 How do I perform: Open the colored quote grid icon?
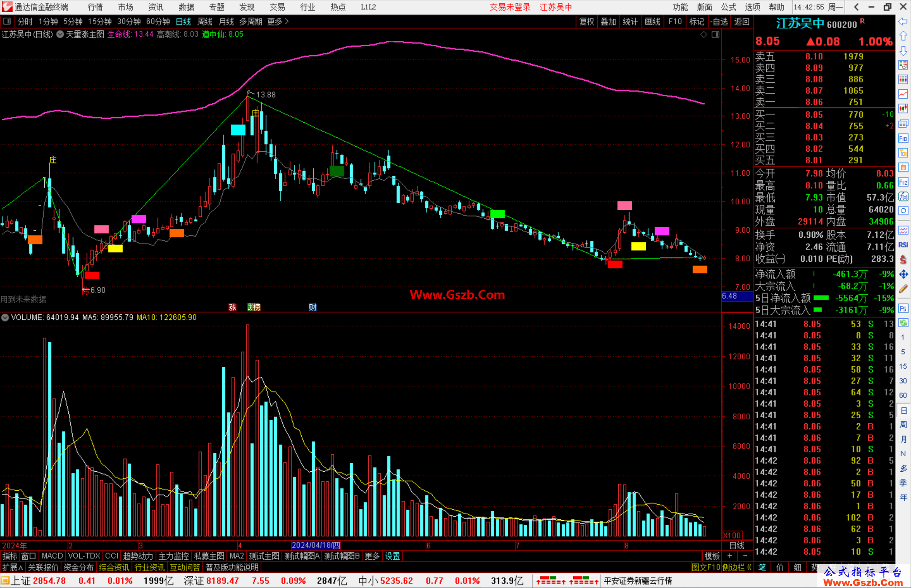click(903, 79)
